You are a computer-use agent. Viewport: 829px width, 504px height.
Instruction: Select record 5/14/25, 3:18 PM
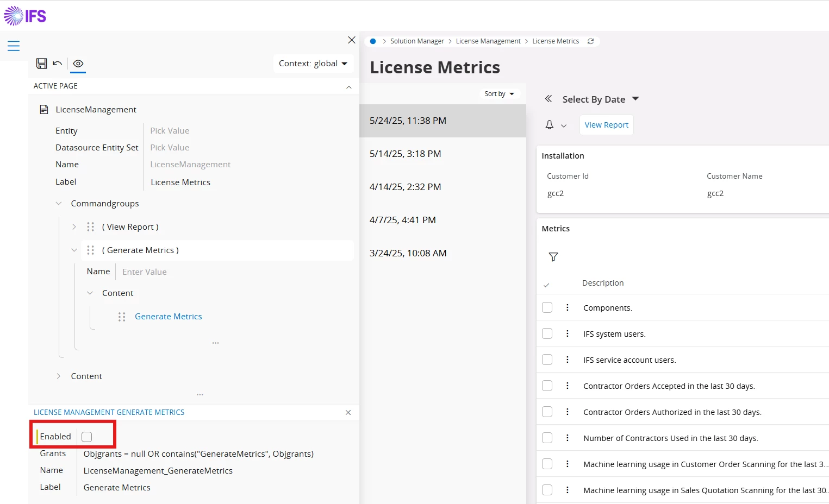click(x=442, y=154)
